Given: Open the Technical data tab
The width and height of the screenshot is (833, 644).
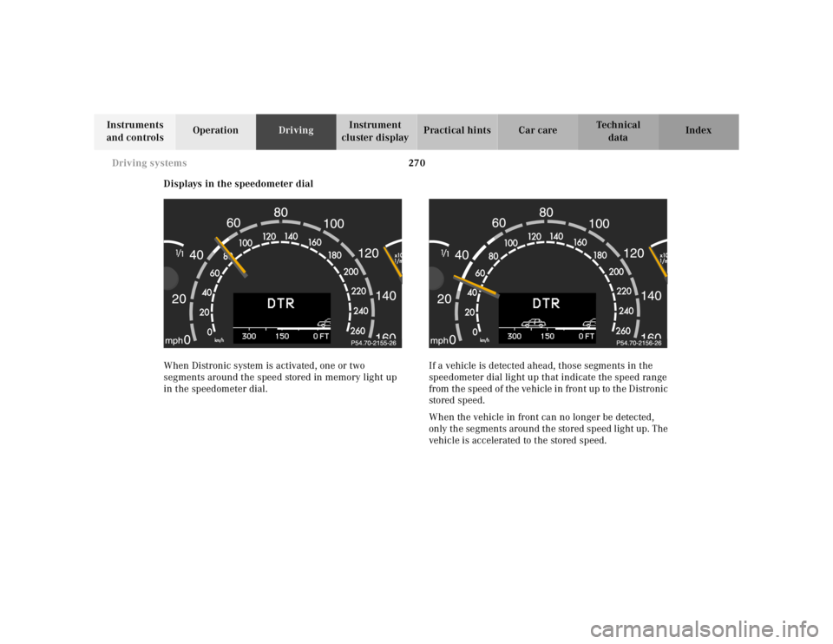Looking at the screenshot, I should [x=619, y=131].
